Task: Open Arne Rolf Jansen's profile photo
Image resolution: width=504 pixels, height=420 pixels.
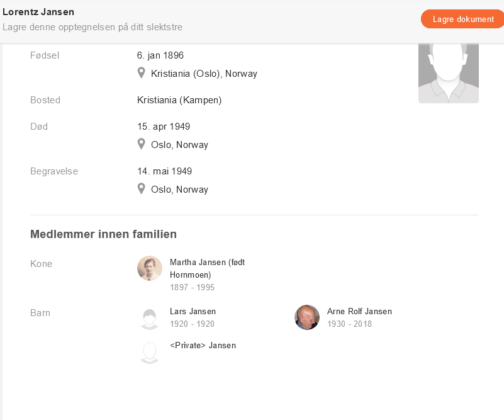Action: pos(307,317)
